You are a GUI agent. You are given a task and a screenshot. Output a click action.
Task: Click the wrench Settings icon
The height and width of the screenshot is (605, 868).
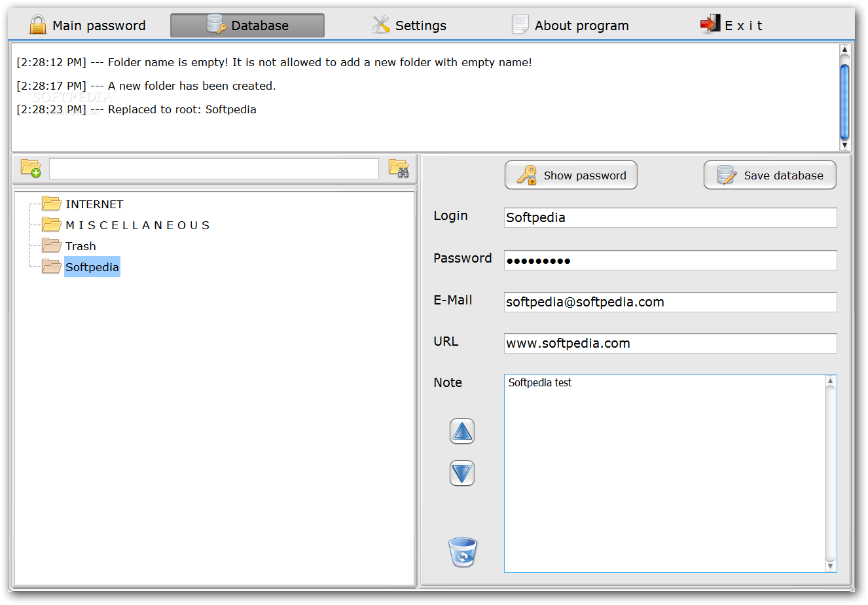(x=381, y=25)
